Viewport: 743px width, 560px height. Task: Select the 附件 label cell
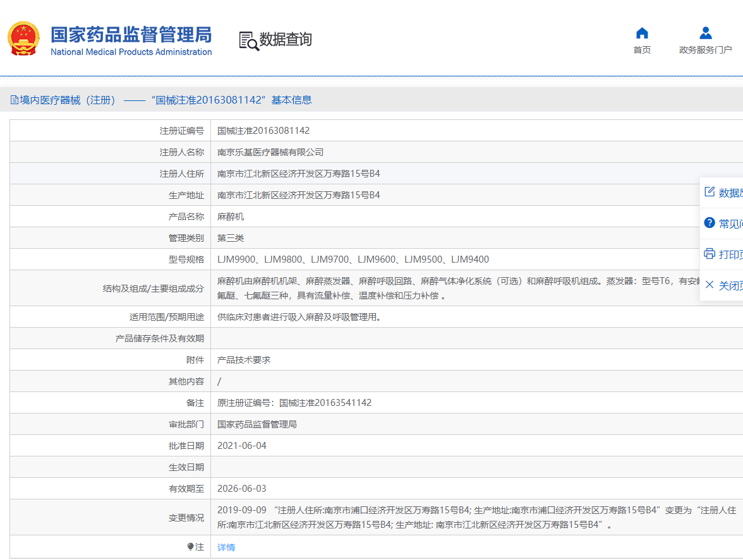point(111,360)
